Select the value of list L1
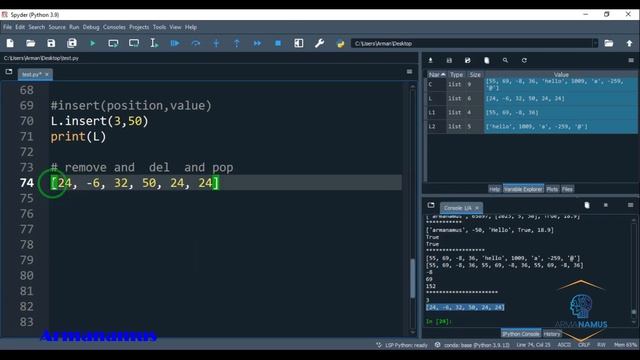 click(560, 113)
